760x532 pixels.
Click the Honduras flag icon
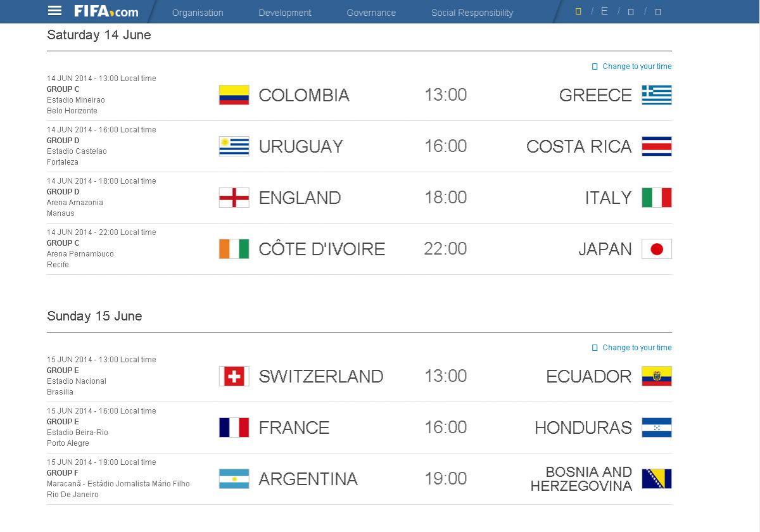click(x=656, y=427)
